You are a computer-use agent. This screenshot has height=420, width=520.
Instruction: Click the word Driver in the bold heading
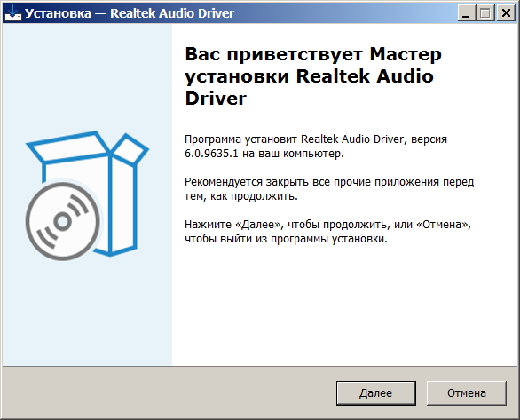click(216, 99)
